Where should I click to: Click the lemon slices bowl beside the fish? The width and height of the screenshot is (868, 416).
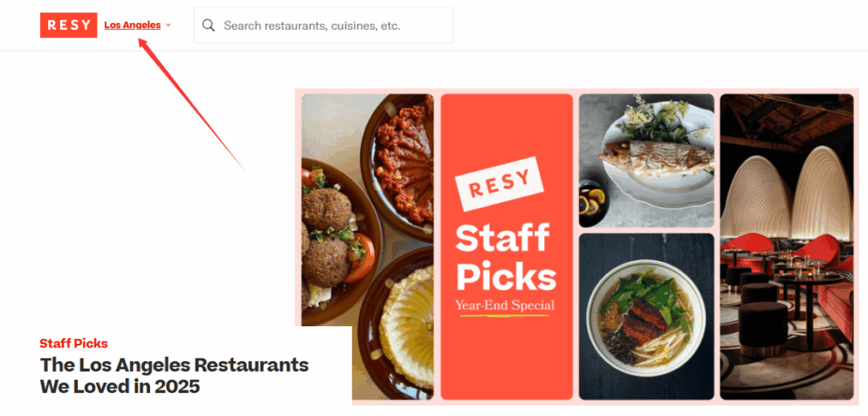point(593,203)
